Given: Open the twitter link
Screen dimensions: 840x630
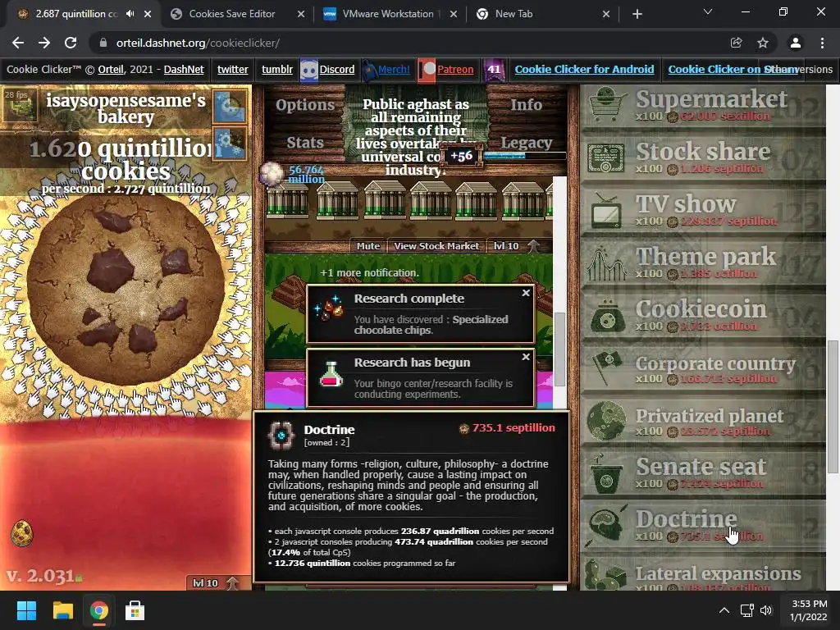Looking at the screenshot, I should click(232, 70).
